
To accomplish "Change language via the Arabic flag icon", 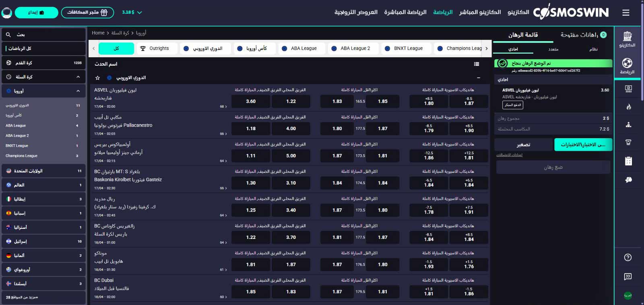I will (x=627, y=295).
